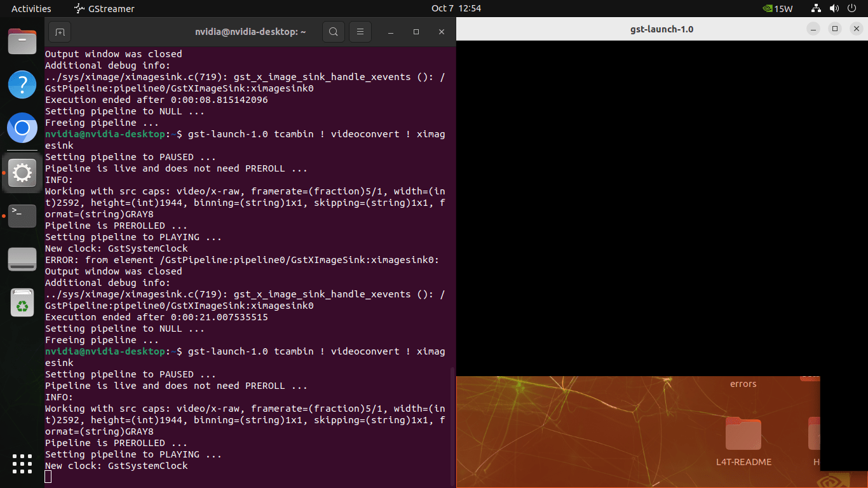Click the network status icon in top bar
The height and width of the screenshot is (488, 868).
pyautogui.click(x=815, y=8)
